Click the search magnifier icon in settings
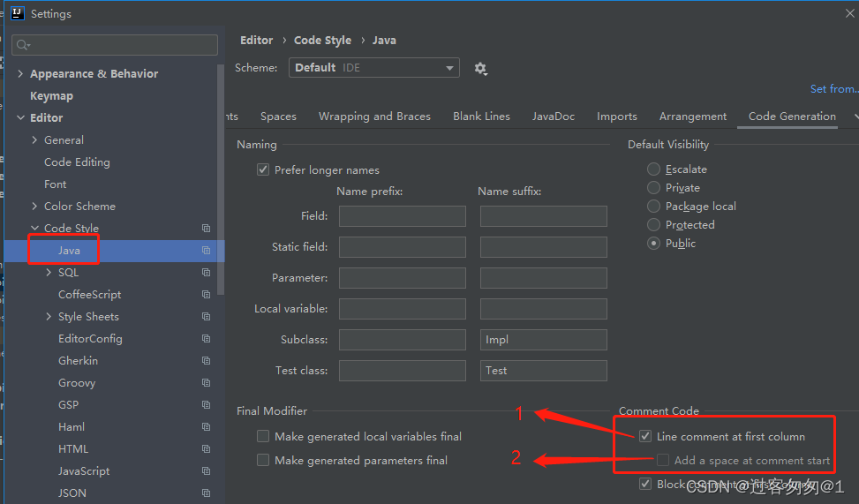This screenshot has width=859, height=504. [22, 45]
